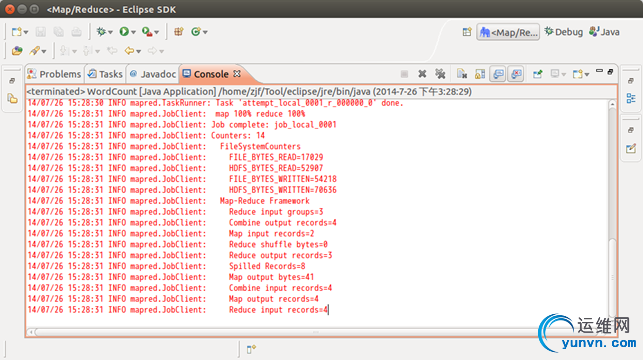Click the Run External Tools icon

[x=147, y=32]
